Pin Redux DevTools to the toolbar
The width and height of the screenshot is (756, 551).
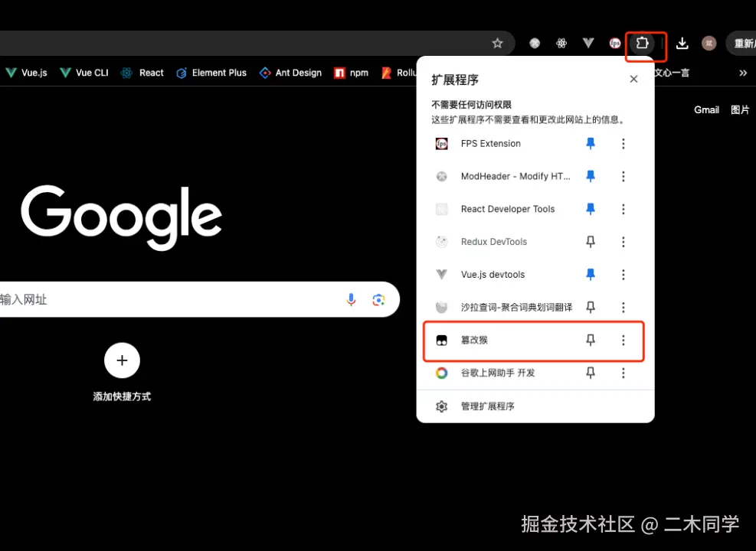(590, 242)
